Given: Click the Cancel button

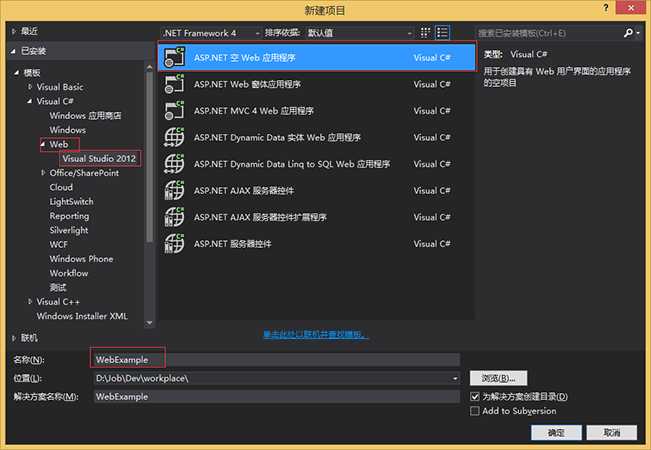Looking at the screenshot, I should (x=612, y=433).
